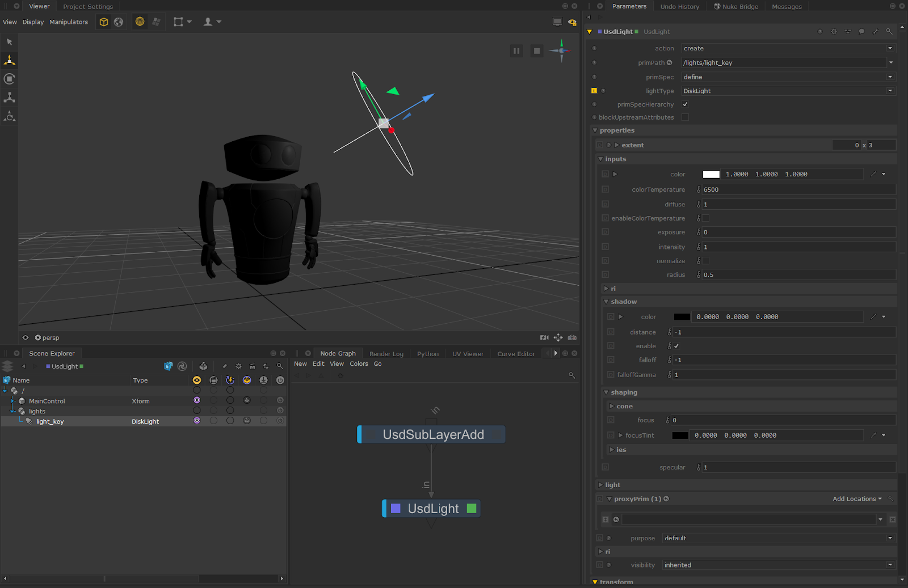Screen dimensions: 908x588
Task: Click the search icon in Parameters header
Action: [889, 32]
